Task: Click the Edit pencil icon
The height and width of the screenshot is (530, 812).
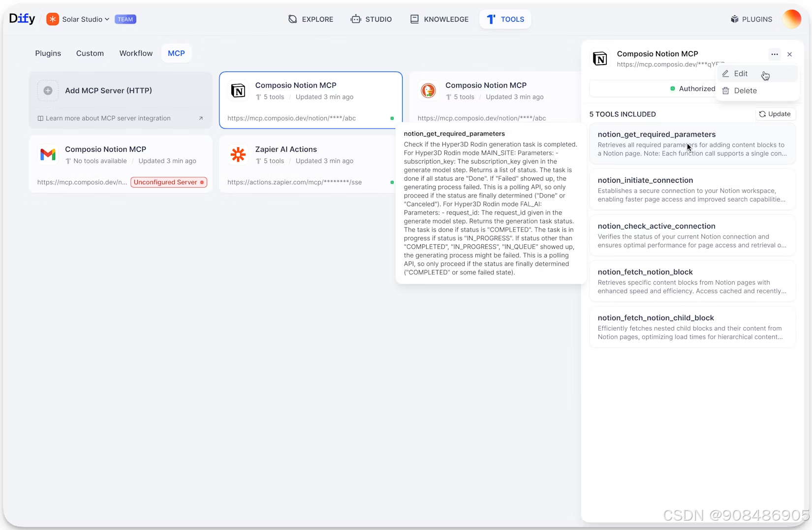Action: coord(725,74)
